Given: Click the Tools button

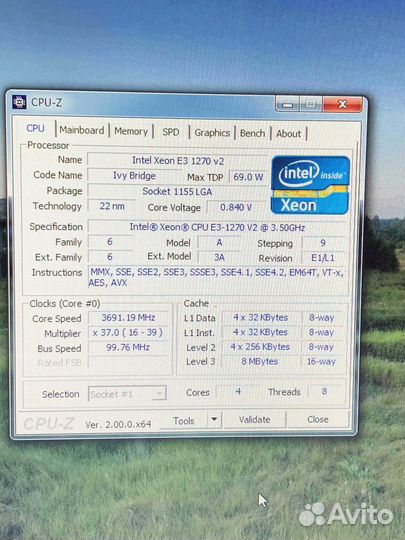Looking at the screenshot, I should (184, 420).
